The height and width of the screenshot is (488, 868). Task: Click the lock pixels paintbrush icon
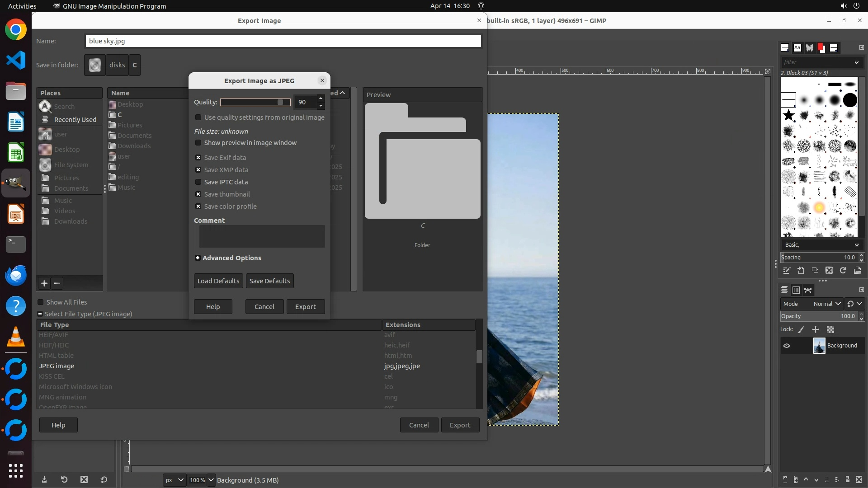click(x=801, y=330)
